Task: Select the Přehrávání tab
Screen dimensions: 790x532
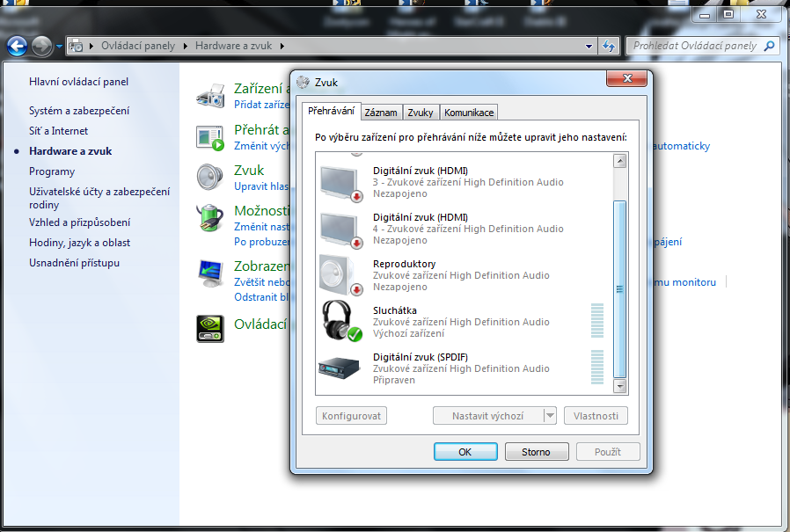Action: 331,111
